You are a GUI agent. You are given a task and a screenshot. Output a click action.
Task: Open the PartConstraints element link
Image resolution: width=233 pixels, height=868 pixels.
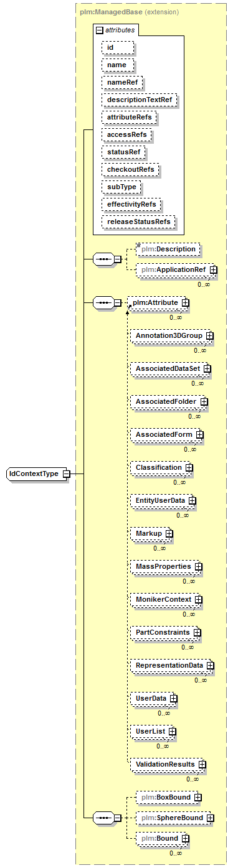[163, 632]
